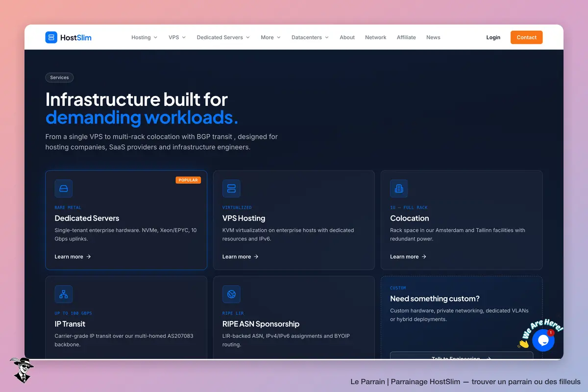The width and height of the screenshot is (588, 392).
Task: Open the Dedicated Servers nav dropdown
Action: click(223, 37)
